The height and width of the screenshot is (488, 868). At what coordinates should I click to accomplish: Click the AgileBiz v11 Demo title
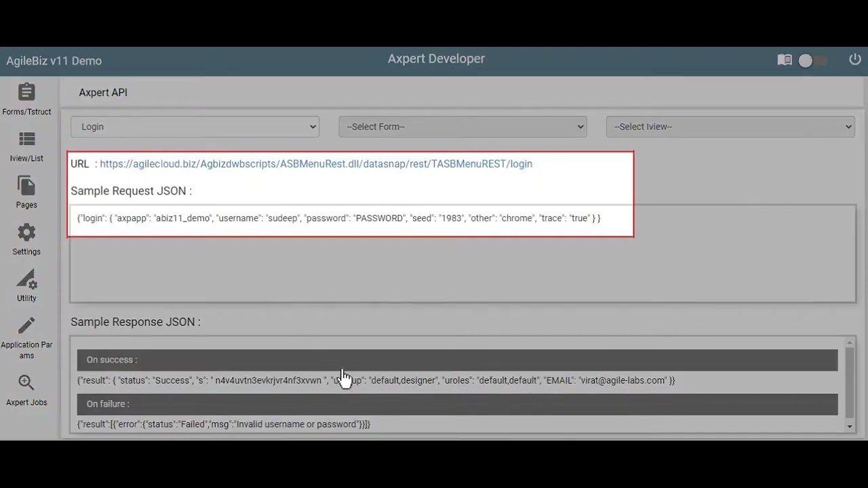coord(54,61)
